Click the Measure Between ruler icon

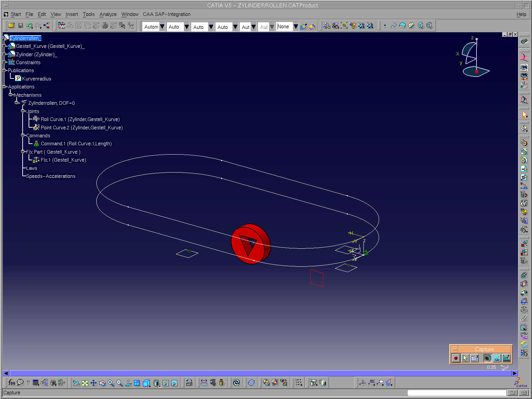[204, 383]
